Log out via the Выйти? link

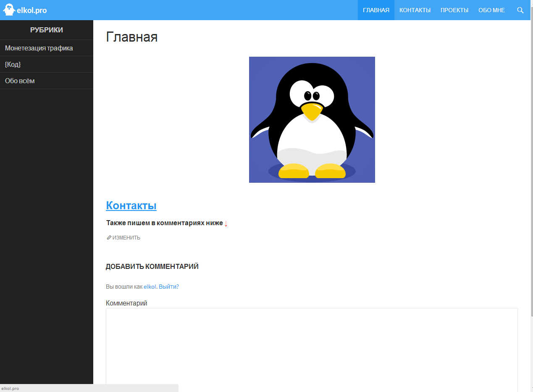(169, 287)
